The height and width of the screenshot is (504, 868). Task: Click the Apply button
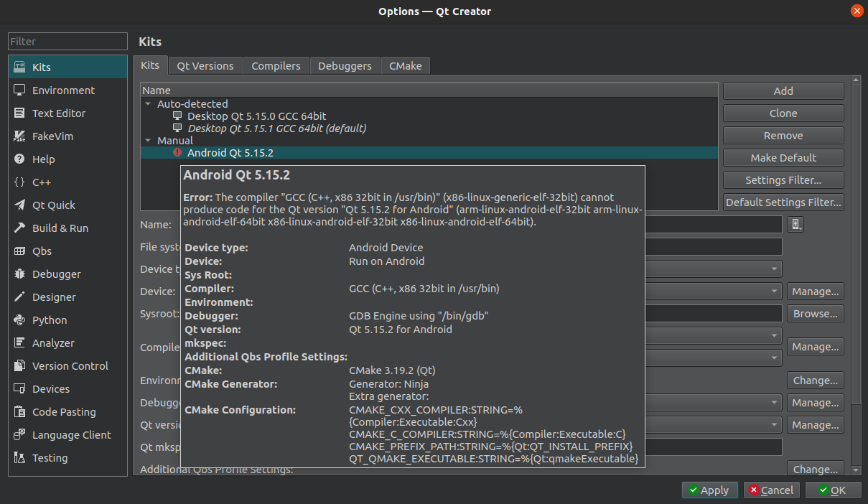709,490
